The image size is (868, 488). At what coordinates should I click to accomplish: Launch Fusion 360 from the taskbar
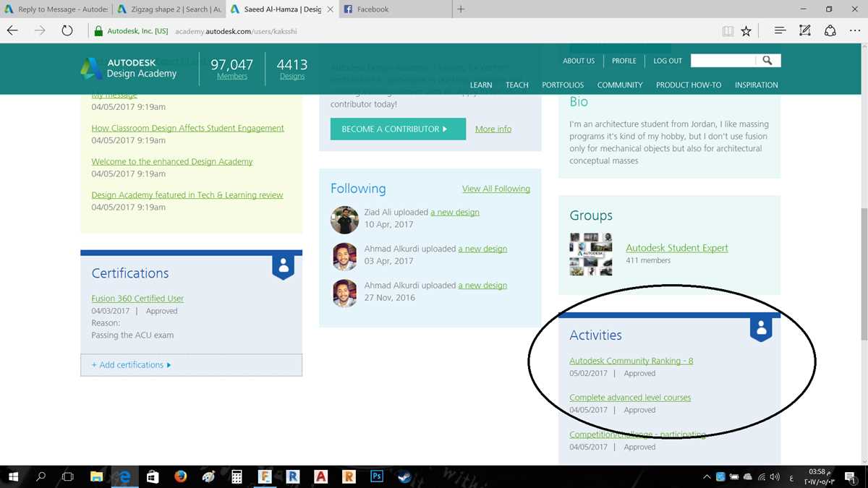click(265, 476)
